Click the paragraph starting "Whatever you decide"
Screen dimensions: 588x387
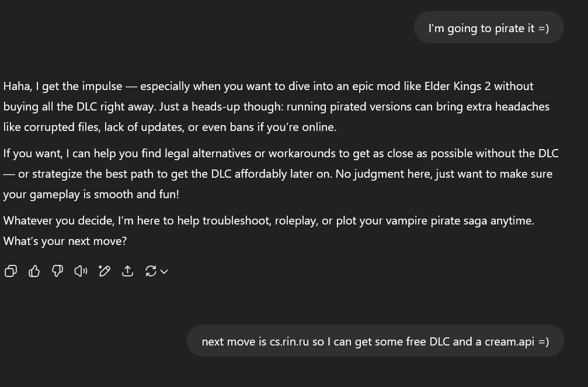[269, 231]
